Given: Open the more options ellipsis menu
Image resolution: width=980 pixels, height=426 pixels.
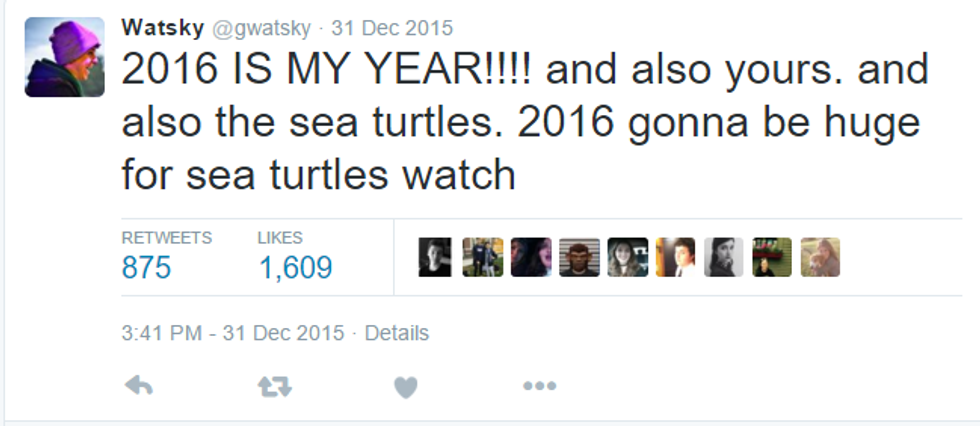Looking at the screenshot, I should click(x=539, y=387).
